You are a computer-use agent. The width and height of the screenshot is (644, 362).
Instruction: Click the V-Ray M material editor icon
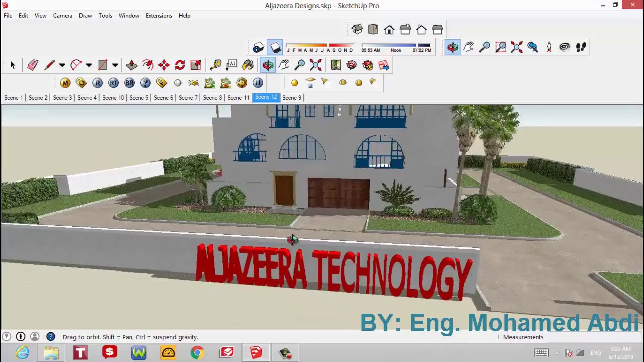(65, 83)
